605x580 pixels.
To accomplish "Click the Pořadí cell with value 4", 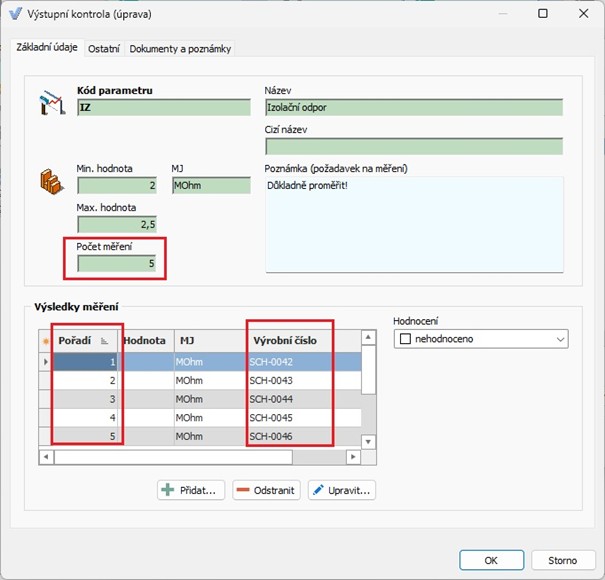I will 85,418.
